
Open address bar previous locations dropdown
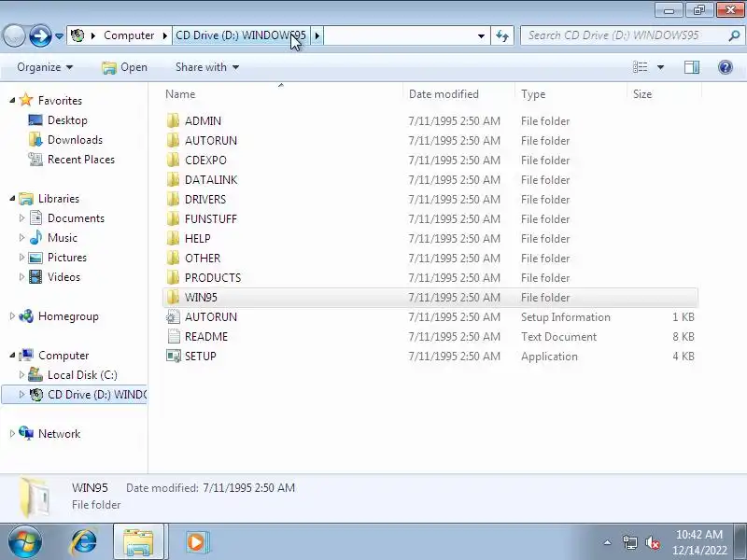[481, 35]
